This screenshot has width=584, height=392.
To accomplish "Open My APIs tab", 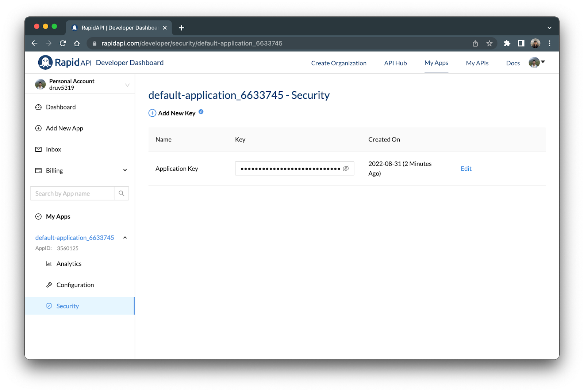I will pos(477,63).
